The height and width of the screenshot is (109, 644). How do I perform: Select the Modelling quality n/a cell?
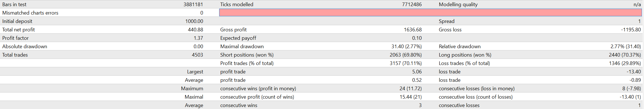(x=637, y=4)
